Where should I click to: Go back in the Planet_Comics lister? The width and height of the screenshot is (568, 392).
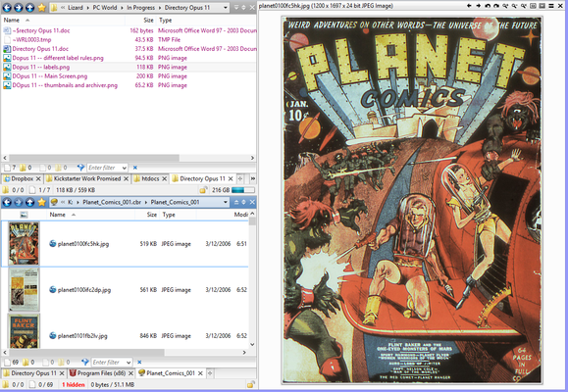click(x=7, y=202)
